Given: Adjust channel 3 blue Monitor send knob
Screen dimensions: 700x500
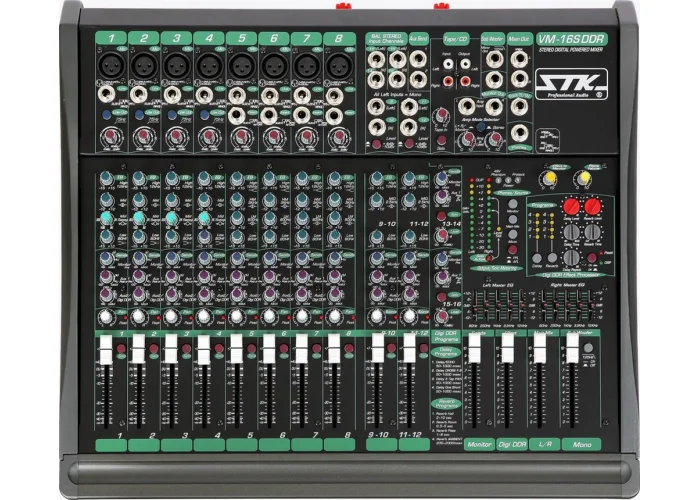Looking at the screenshot, I should point(171,258).
